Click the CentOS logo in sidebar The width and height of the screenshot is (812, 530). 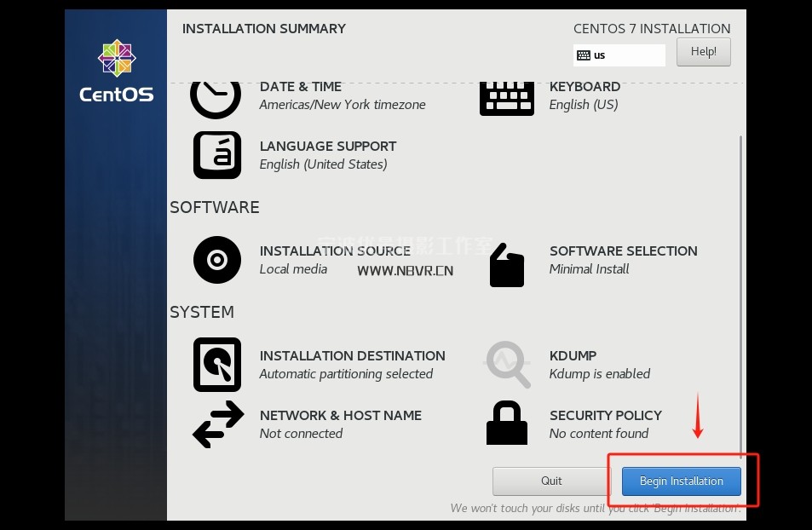(117, 71)
